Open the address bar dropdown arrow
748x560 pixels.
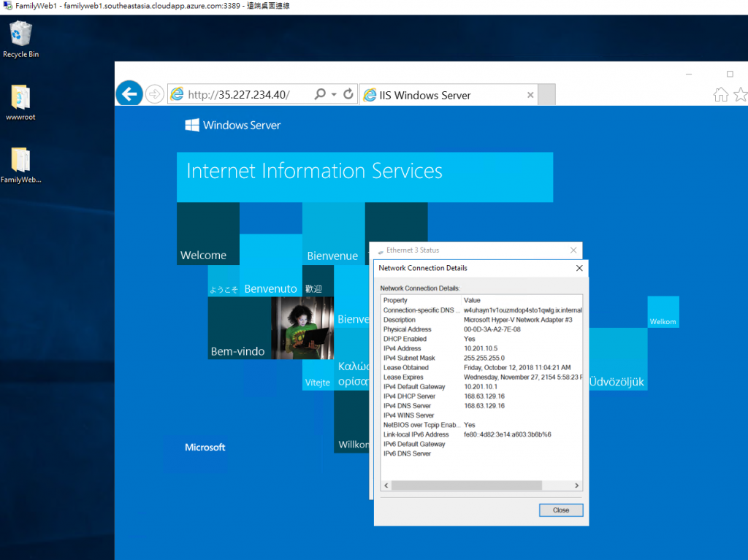pos(334,94)
